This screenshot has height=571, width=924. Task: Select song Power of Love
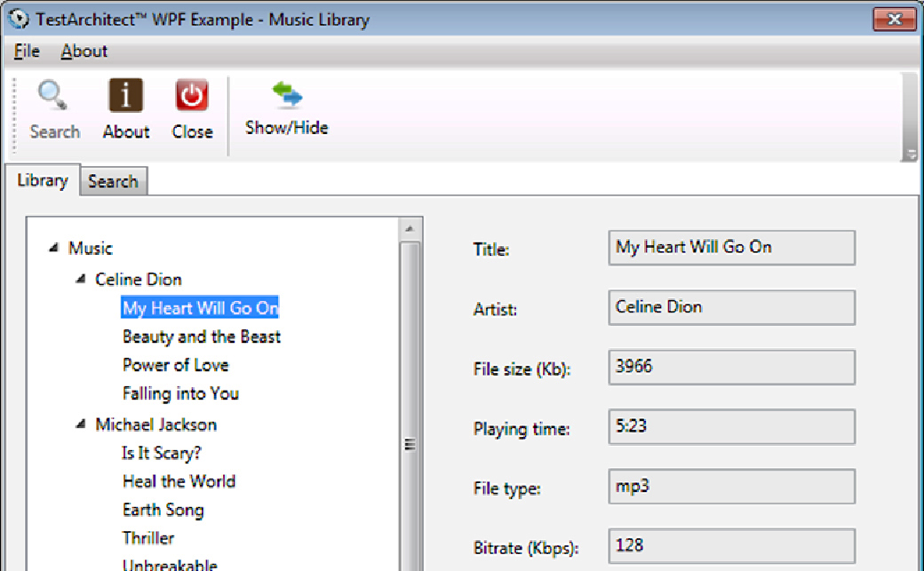click(x=176, y=365)
